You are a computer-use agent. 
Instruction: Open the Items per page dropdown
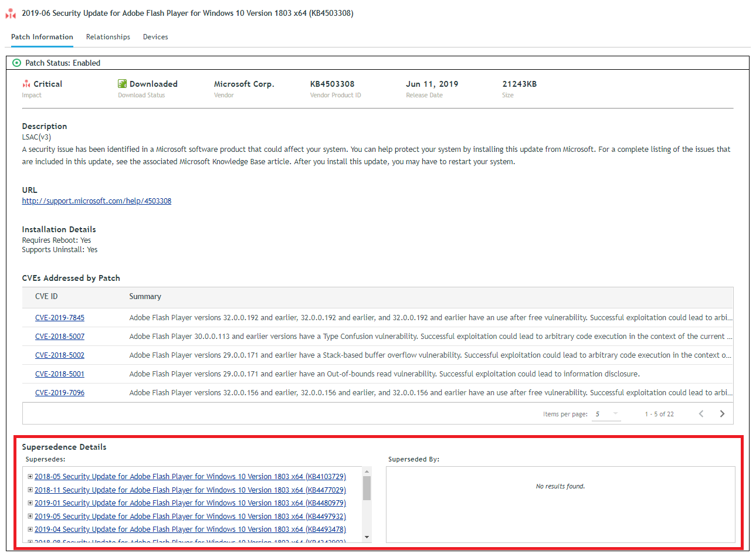click(x=606, y=414)
